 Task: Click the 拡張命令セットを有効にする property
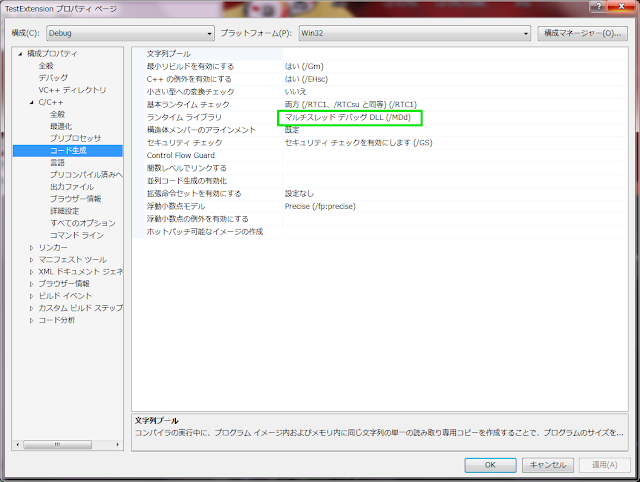point(194,193)
